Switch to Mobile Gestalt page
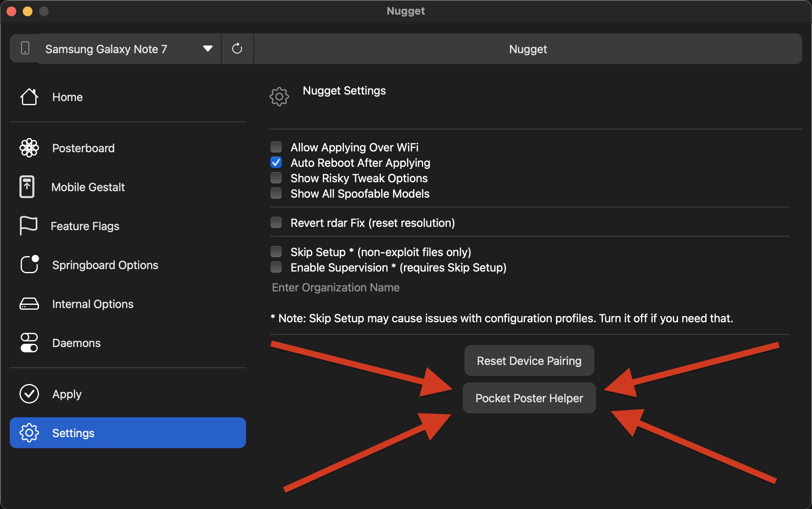 128,187
